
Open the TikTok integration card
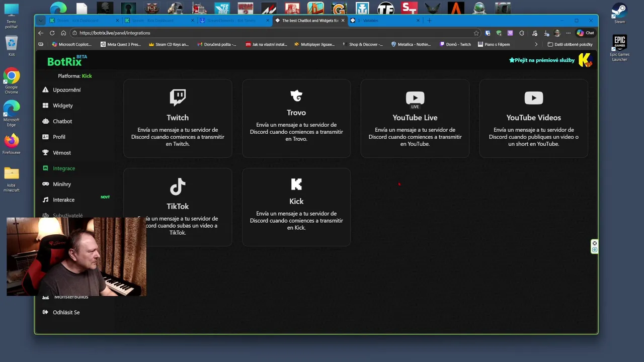[178, 207]
